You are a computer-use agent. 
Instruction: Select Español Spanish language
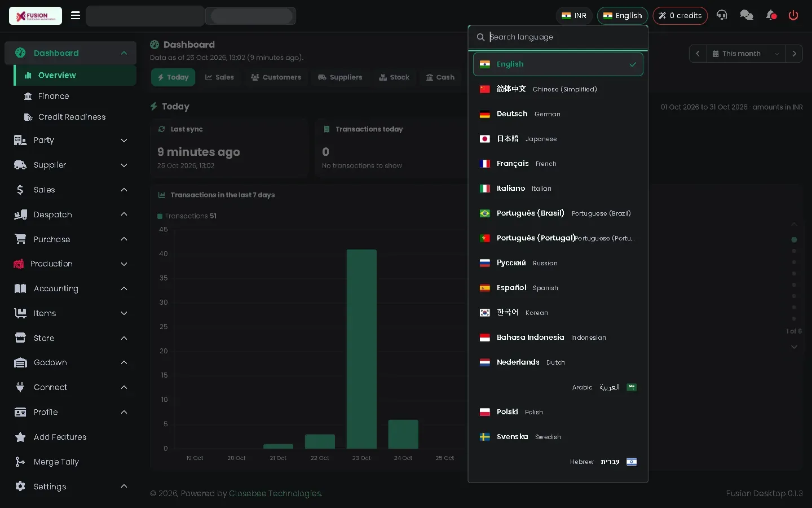click(x=558, y=288)
